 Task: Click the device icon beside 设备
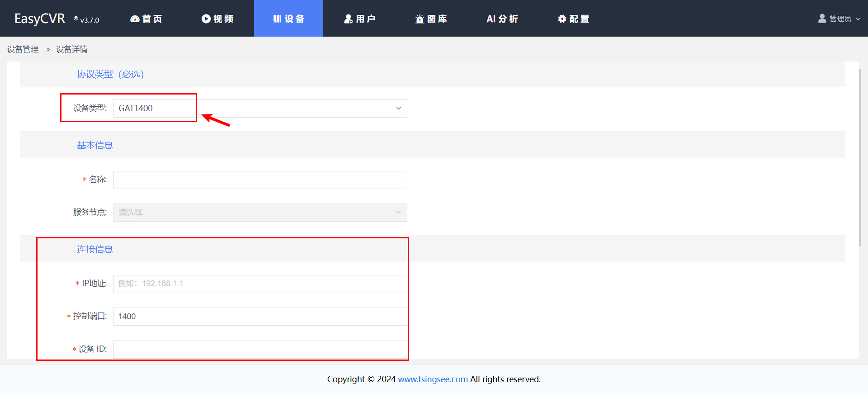coord(277,19)
